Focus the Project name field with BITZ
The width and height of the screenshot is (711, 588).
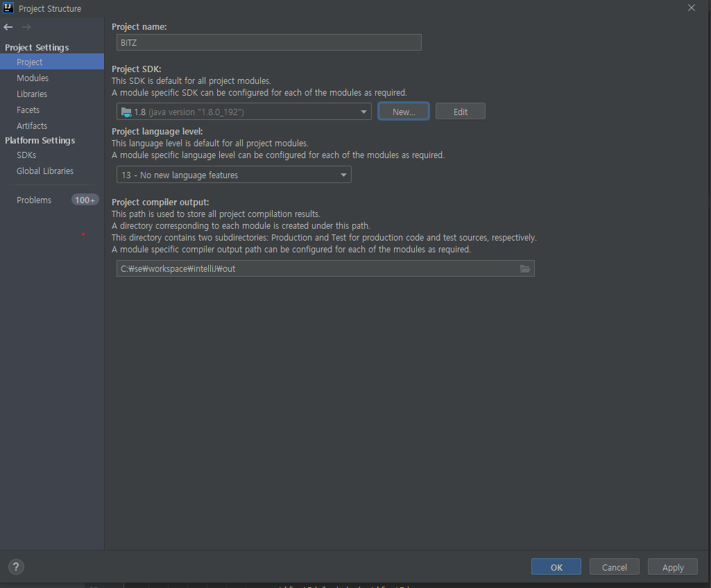click(269, 42)
